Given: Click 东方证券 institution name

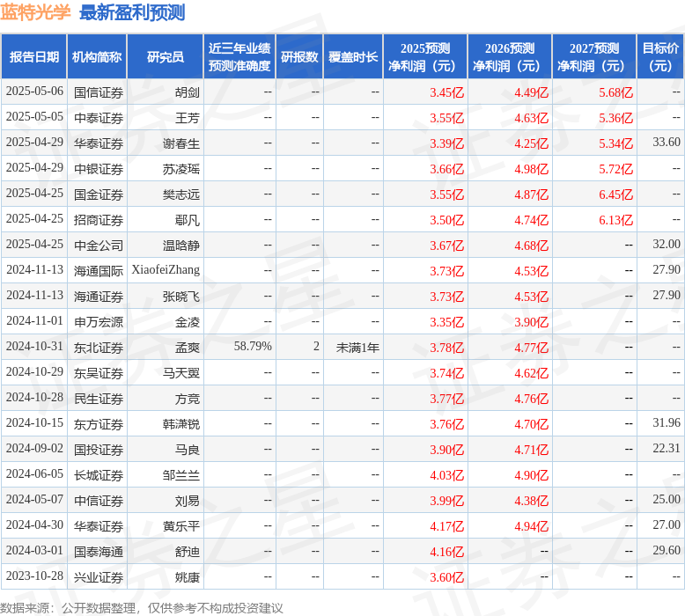Looking at the screenshot, I should coord(99,424).
